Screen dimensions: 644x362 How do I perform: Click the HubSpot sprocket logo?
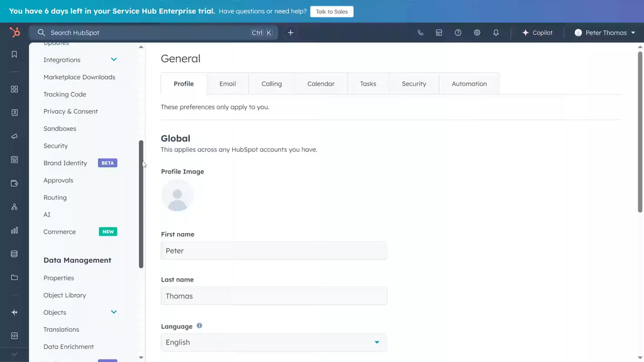pyautogui.click(x=14, y=33)
